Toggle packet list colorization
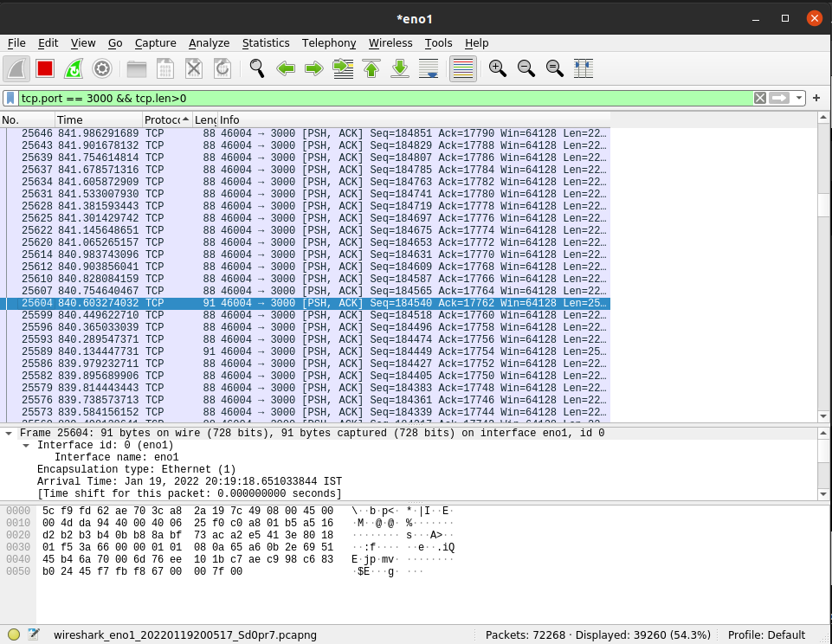832x644 pixels. click(463, 68)
